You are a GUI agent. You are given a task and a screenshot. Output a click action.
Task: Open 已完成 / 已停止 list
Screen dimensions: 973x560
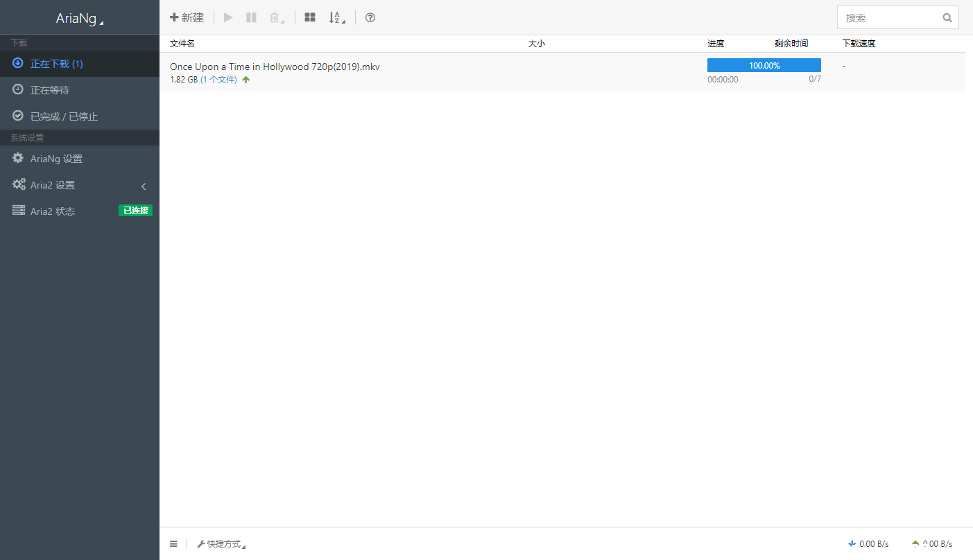coord(64,116)
